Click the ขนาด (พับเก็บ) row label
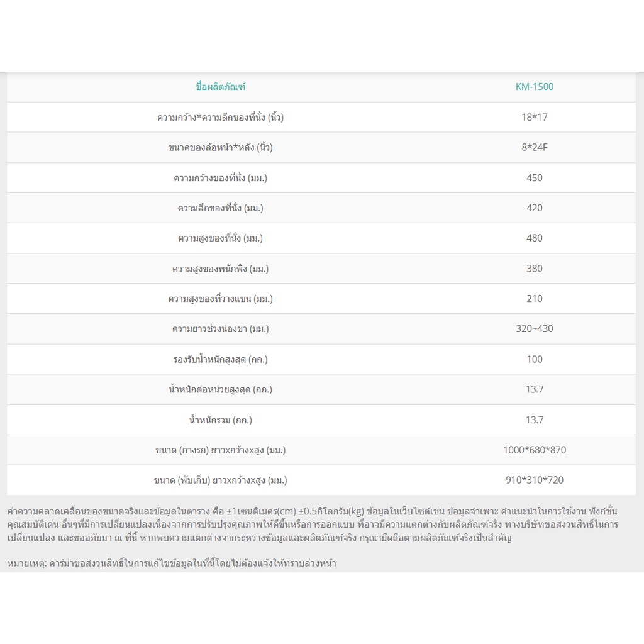This screenshot has width=644, height=644. [221, 480]
